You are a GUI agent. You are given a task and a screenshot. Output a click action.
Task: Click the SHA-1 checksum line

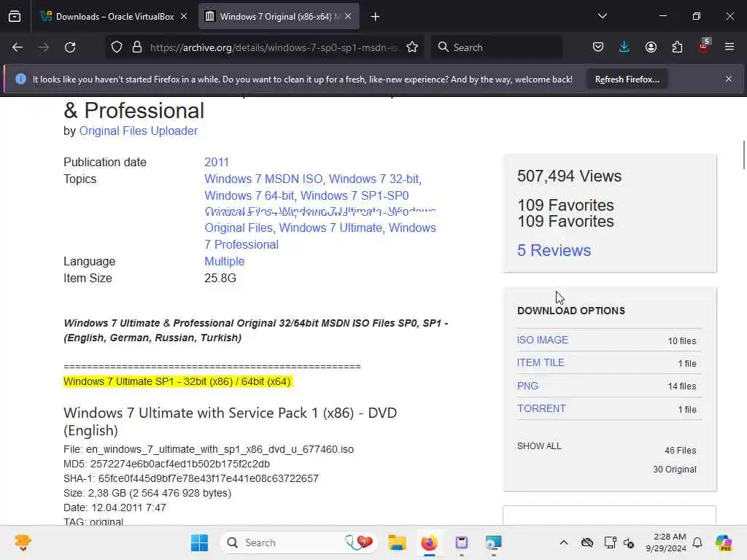click(x=190, y=478)
